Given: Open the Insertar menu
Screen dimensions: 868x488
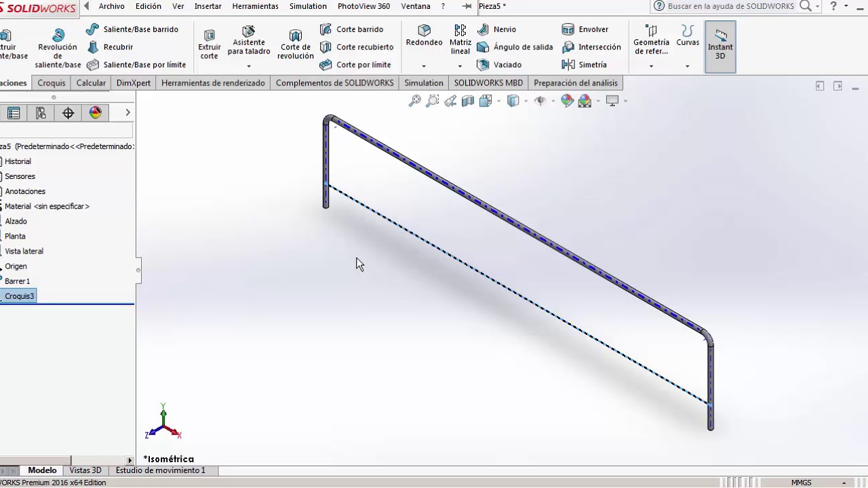Looking at the screenshot, I should pyautogui.click(x=208, y=6).
